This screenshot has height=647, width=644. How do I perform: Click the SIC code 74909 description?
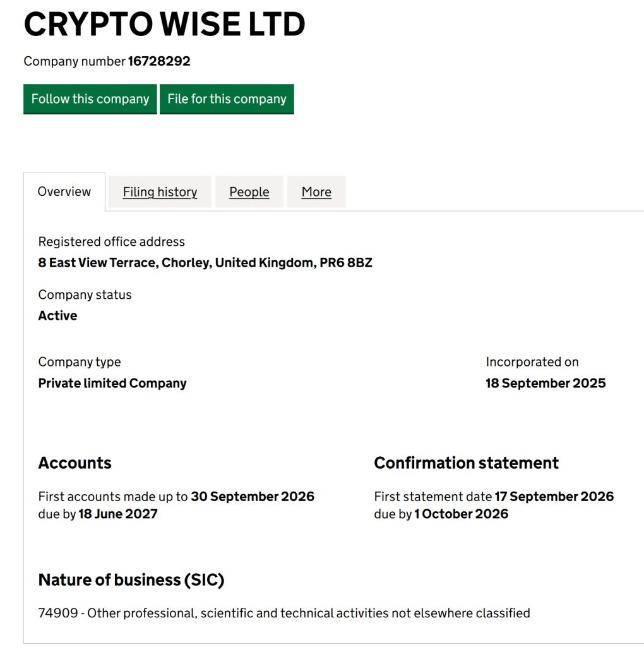click(284, 613)
